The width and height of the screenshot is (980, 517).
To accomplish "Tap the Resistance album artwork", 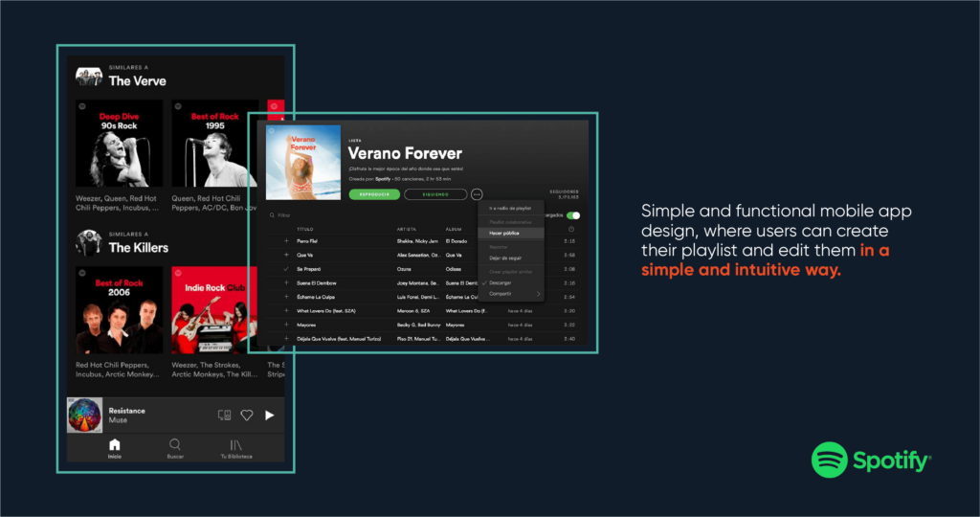I will [84, 416].
